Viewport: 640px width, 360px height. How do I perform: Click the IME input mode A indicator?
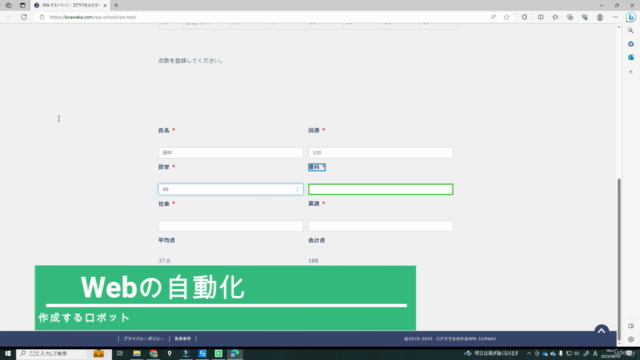[595, 353]
